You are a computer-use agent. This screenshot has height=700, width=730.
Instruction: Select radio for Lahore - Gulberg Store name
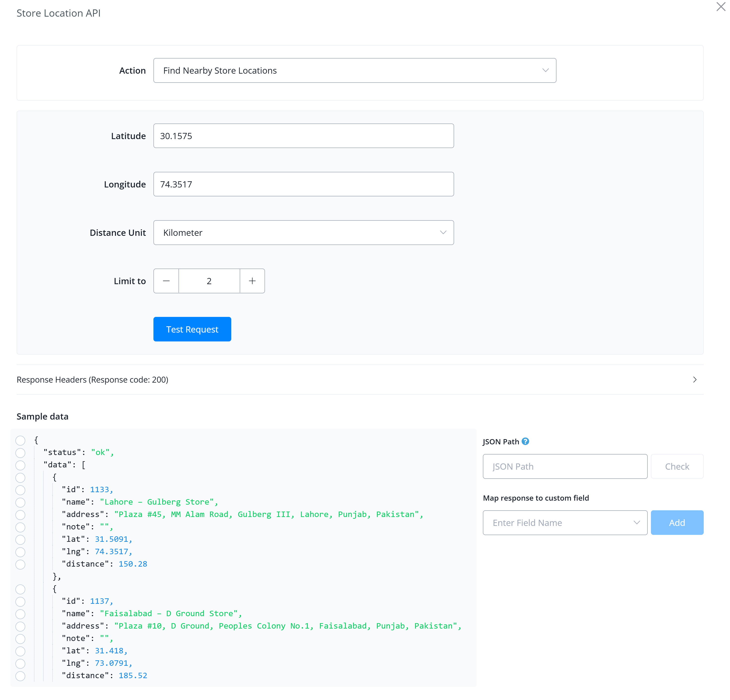21,502
